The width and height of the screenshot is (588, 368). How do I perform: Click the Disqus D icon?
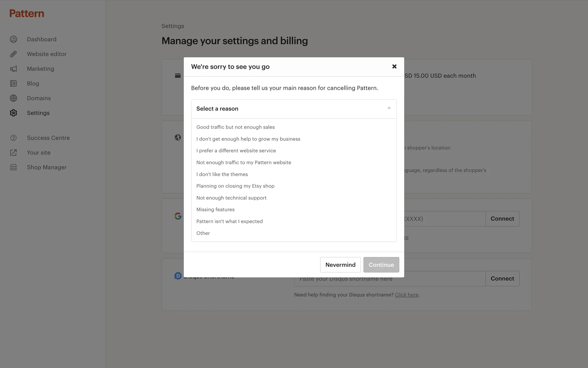pos(178,276)
